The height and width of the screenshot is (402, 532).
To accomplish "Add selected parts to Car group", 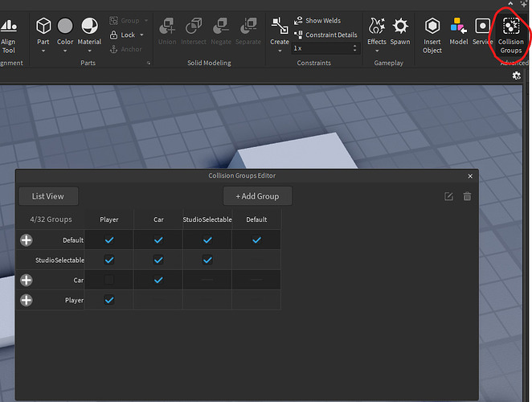I will point(27,280).
